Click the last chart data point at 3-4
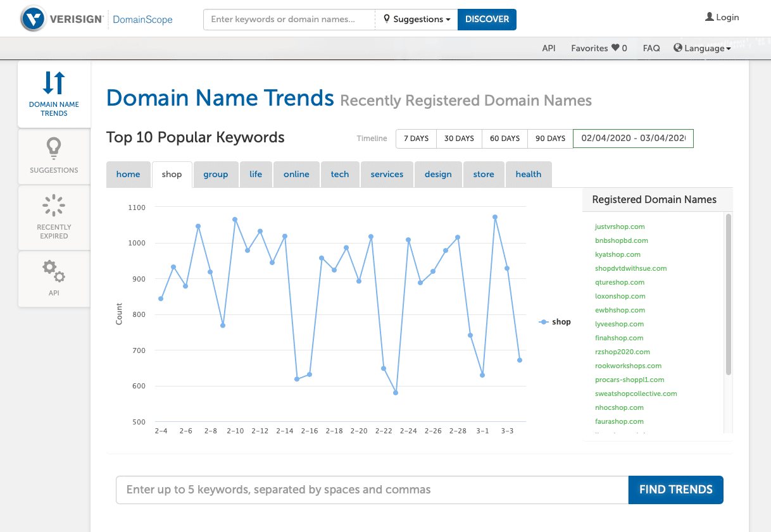The image size is (771, 532). [x=520, y=360]
